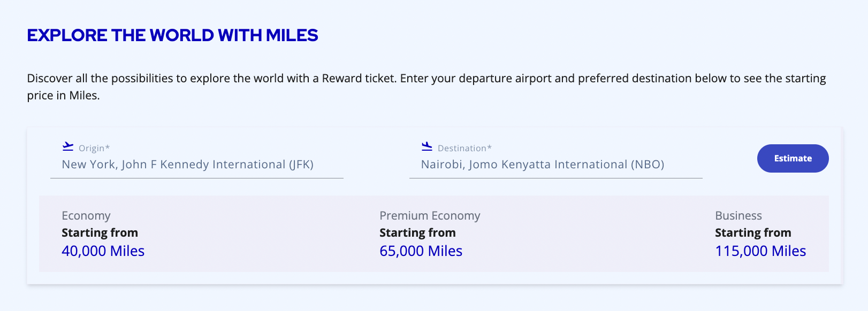
Task: Select the 65,000 Miles Premium Economy price
Action: [421, 251]
